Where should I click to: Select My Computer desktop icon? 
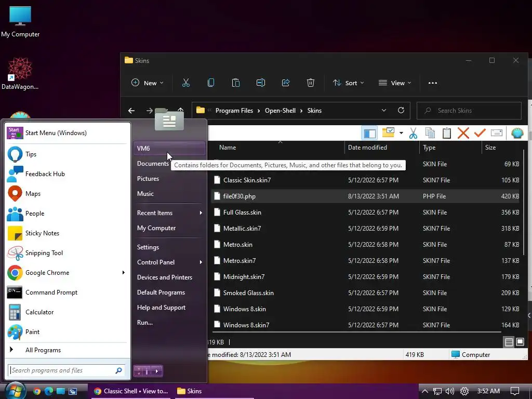point(20,22)
